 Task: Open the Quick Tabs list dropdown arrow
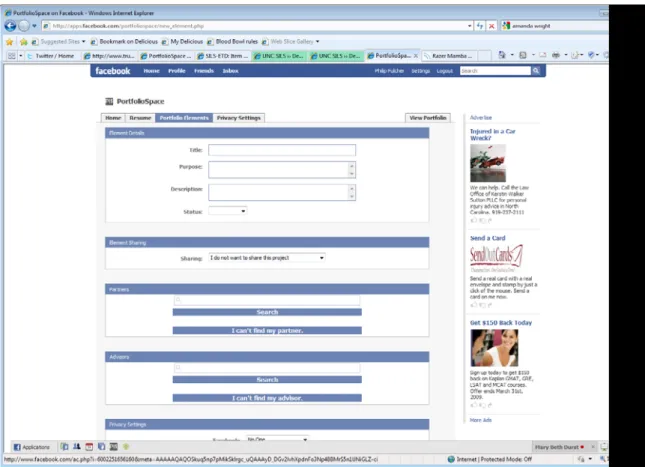click(21, 56)
